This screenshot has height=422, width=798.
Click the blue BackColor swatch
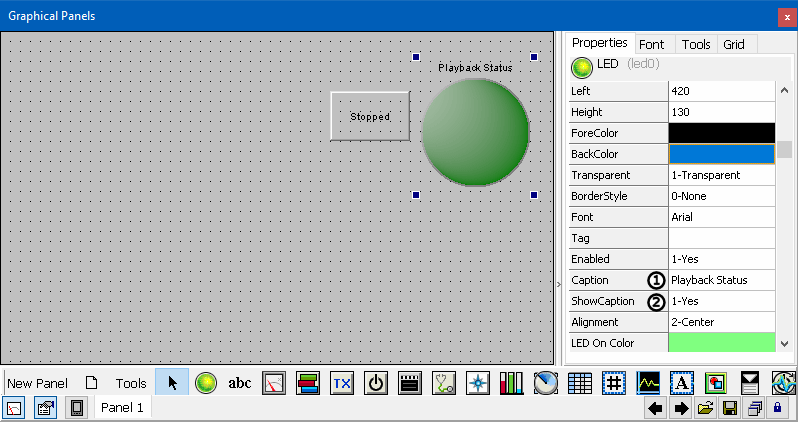pos(721,154)
